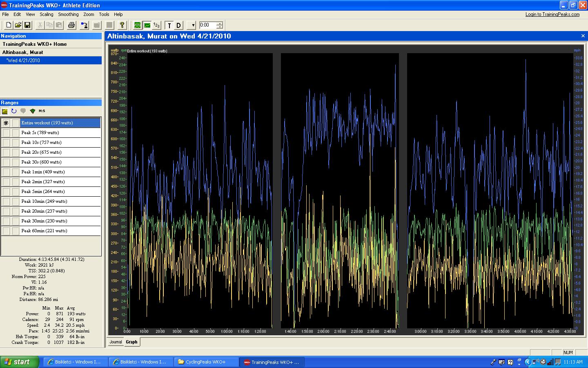The height and width of the screenshot is (368, 588).
Task: Click the microphone icon in language bar
Action: pos(493,362)
